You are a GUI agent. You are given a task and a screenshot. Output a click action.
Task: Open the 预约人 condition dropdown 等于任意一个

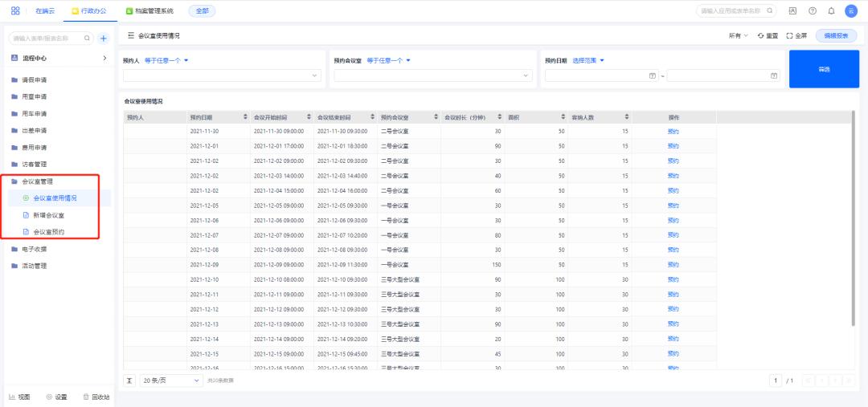166,60
